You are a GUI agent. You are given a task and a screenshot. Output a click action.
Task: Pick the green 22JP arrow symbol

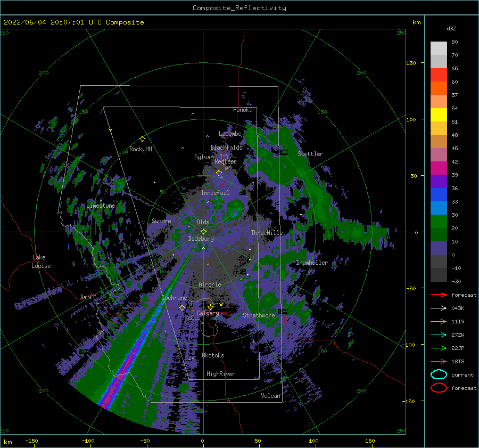pyautogui.click(x=439, y=348)
